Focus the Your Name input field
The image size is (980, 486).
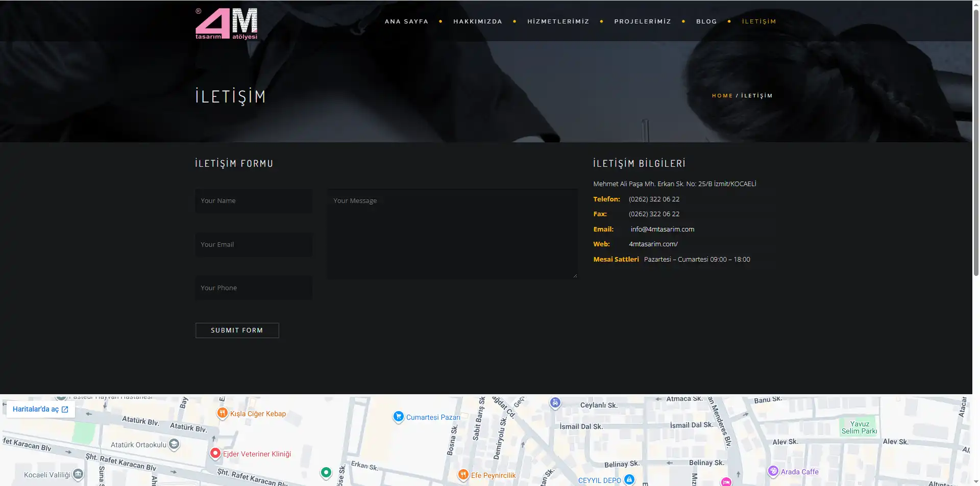(254, 201)
